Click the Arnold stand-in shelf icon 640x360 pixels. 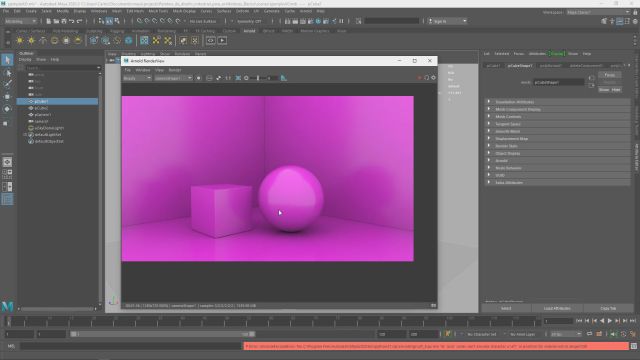point(94,40)
